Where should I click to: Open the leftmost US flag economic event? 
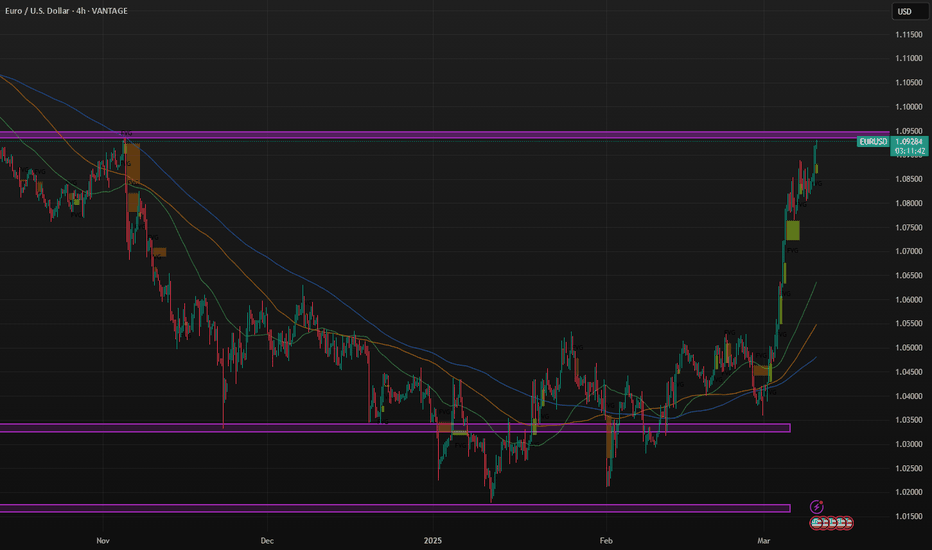[x=817, y=523]
